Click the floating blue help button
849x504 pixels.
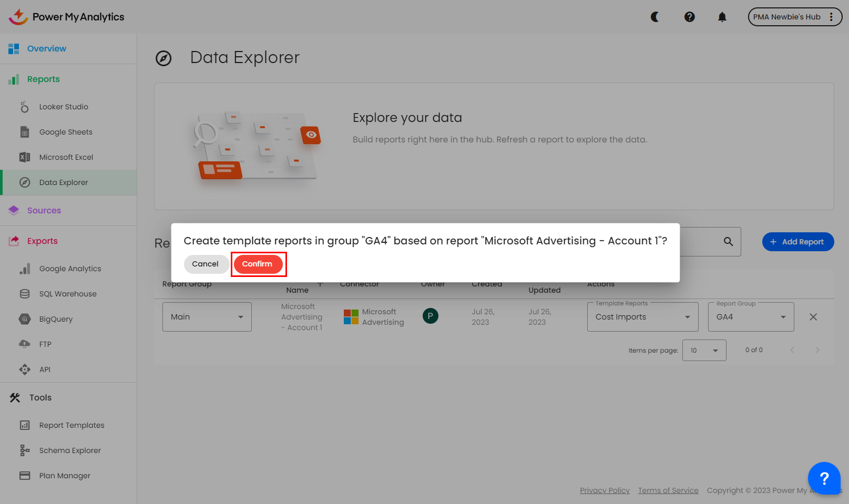(824, 478)
